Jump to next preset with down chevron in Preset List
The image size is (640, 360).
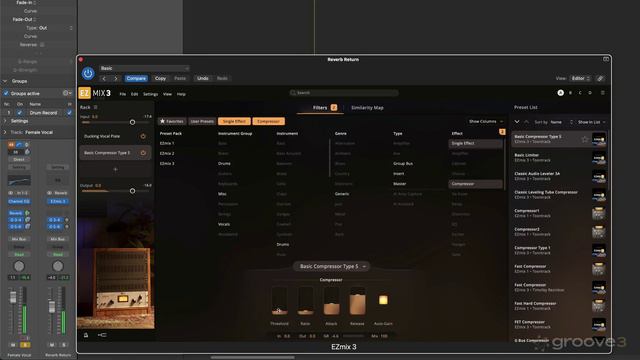pyautogui.click(x=517, y=122)
